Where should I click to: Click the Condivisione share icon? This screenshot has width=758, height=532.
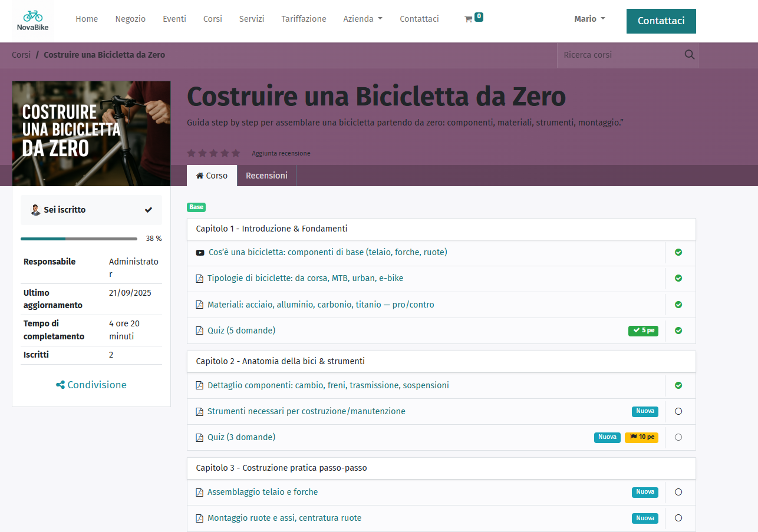(x=60, y=385)
